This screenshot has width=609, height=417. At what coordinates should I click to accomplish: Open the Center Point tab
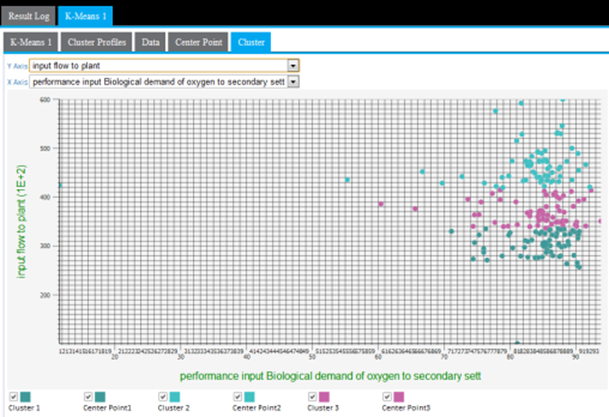198,42
